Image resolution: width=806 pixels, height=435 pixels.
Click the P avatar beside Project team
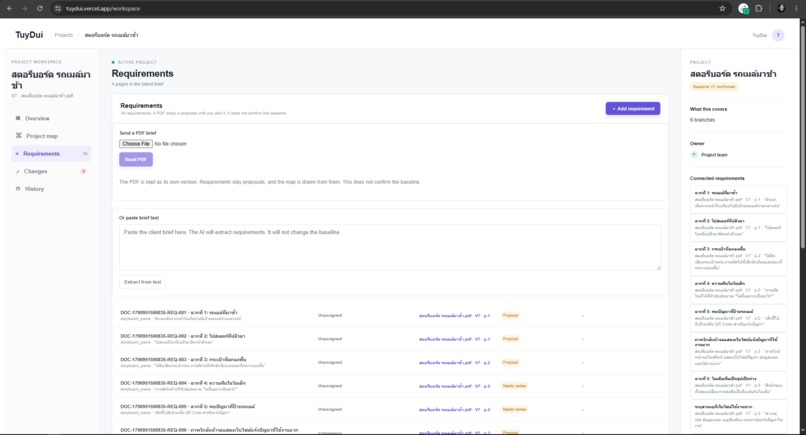coord(694,155)
